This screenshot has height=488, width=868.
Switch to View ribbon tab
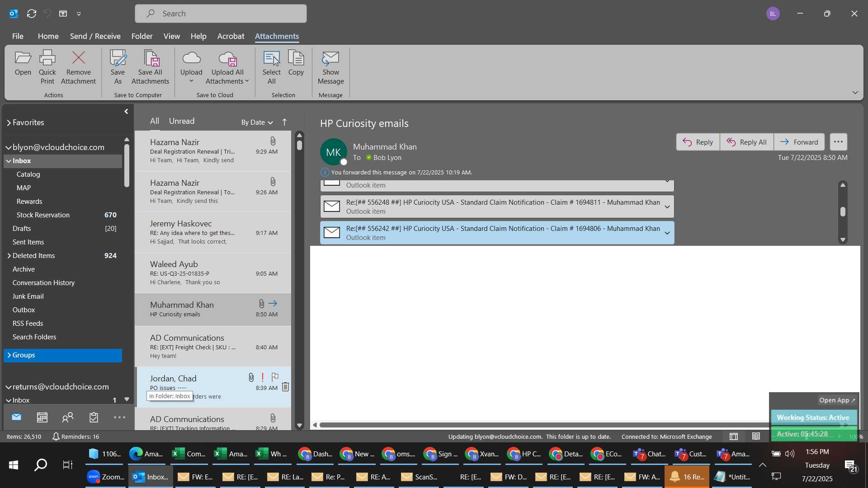coord(171,36)
